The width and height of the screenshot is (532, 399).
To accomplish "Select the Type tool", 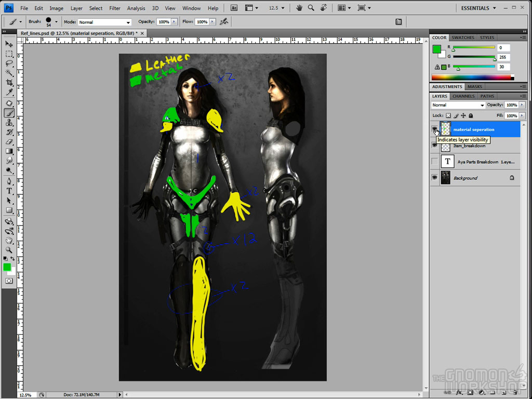I will click(x=9, y=191).
